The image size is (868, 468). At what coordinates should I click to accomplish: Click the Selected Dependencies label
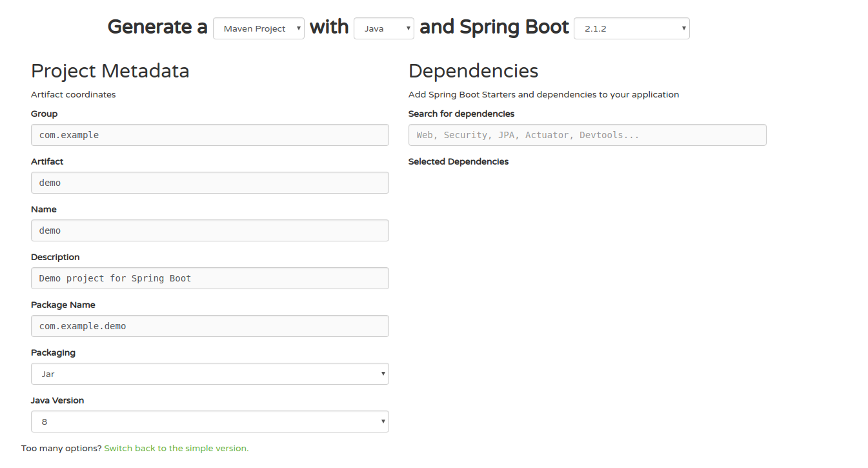point(458,161)
